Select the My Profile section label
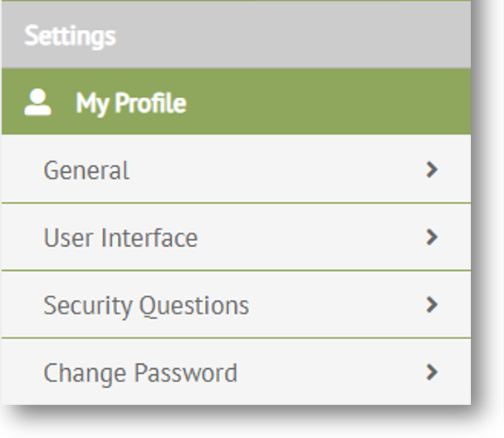Image resolution: width=504 pixels, height=438 pixels. (130, 103)
